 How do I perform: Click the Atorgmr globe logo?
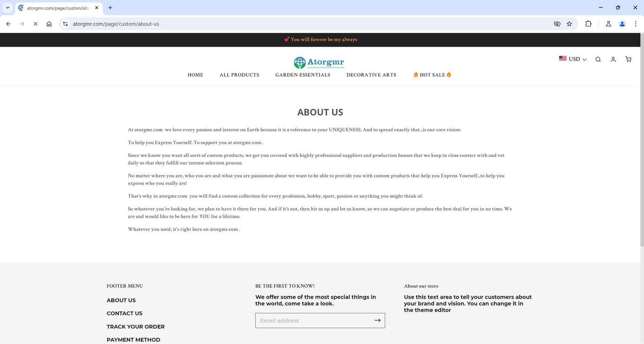[x=319, y=62]
